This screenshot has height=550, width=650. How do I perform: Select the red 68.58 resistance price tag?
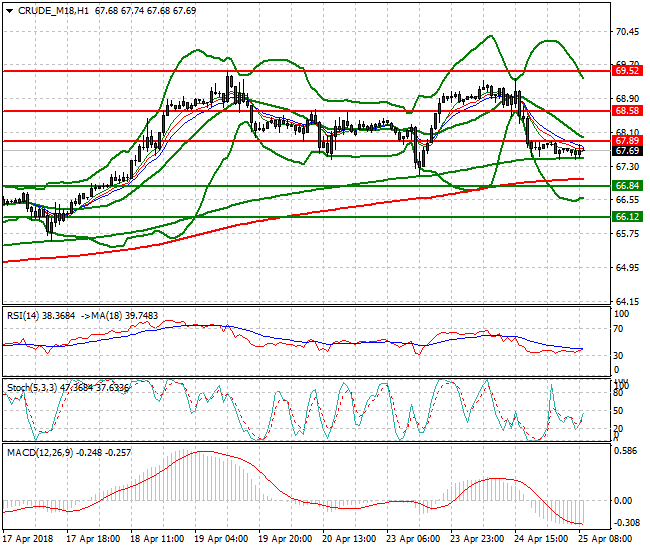627,111
